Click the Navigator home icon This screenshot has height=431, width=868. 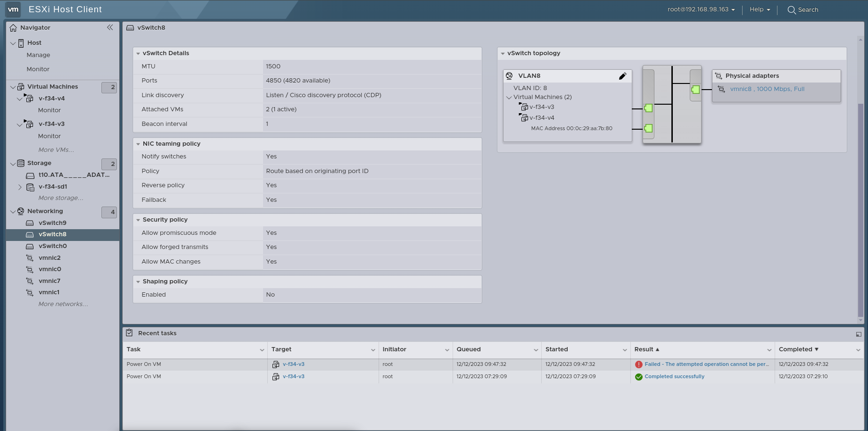[x=13, y=28]
